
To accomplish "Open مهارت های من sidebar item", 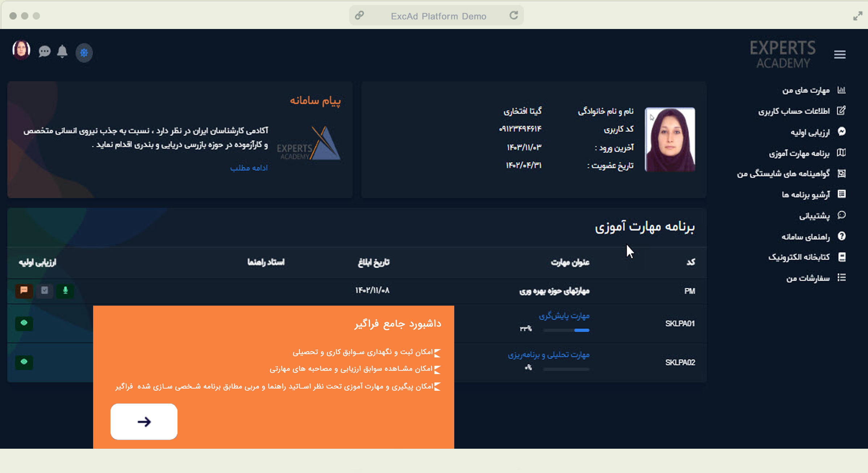I will pos(806,90).
